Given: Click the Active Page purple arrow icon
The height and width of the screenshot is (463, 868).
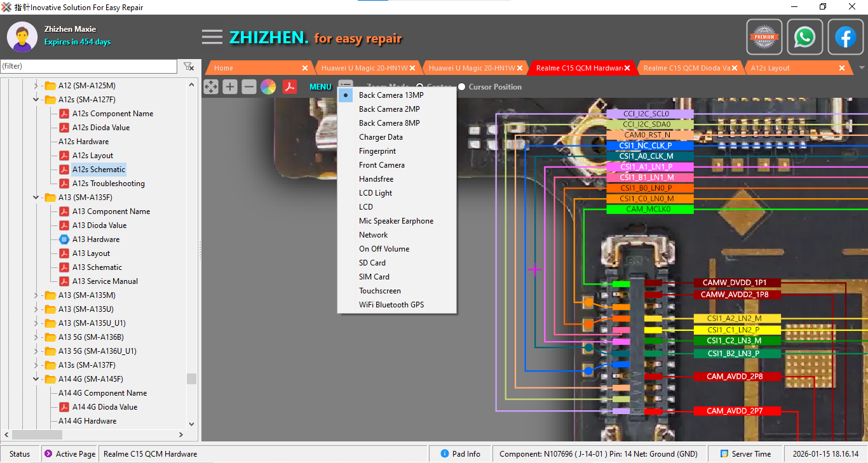Looking at the screenshot, I should [x=48, y=453].
